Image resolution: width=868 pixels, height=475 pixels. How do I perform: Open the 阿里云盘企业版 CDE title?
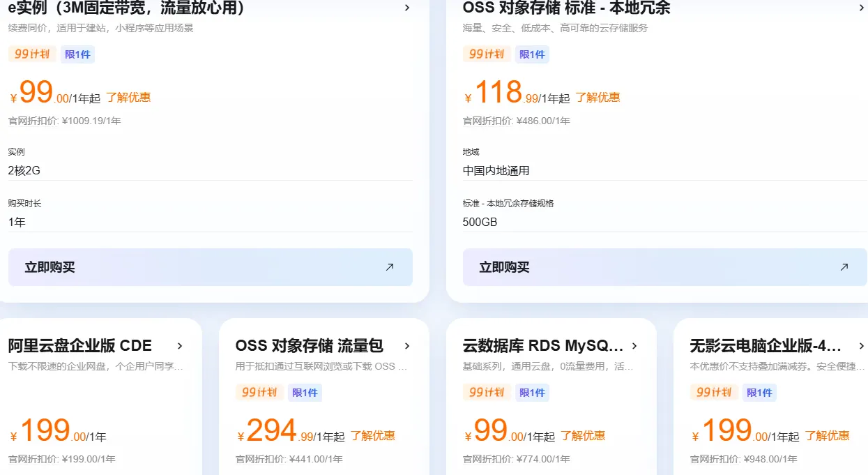coord(80,346)
